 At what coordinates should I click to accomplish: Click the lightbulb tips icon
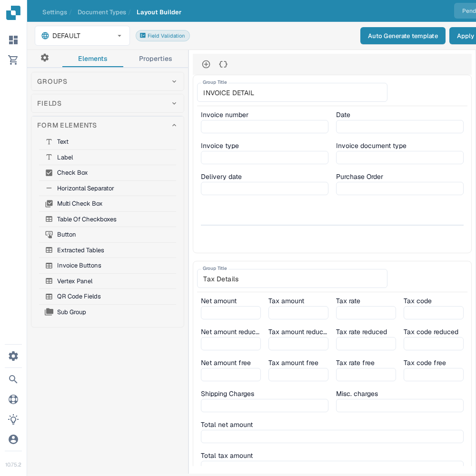13,419
